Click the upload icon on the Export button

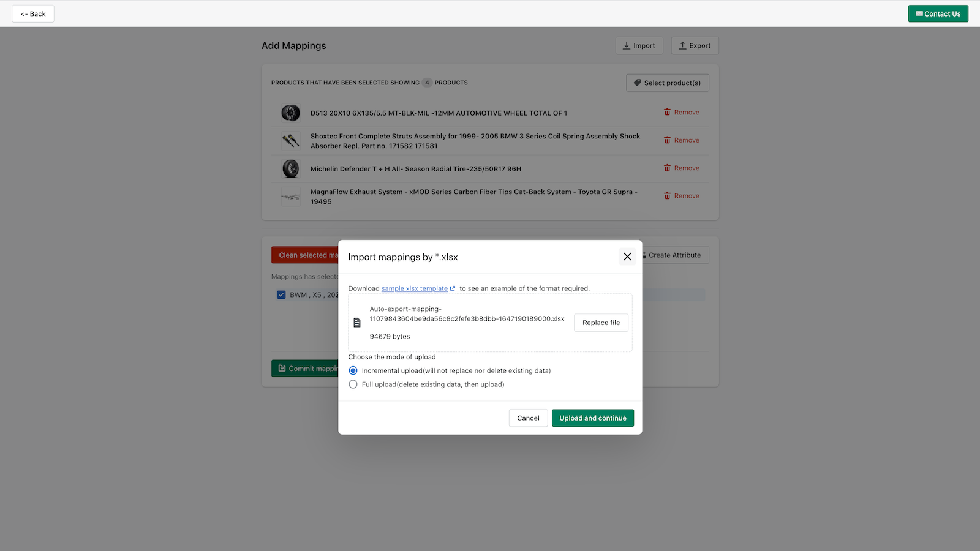[x=682, y=45]
